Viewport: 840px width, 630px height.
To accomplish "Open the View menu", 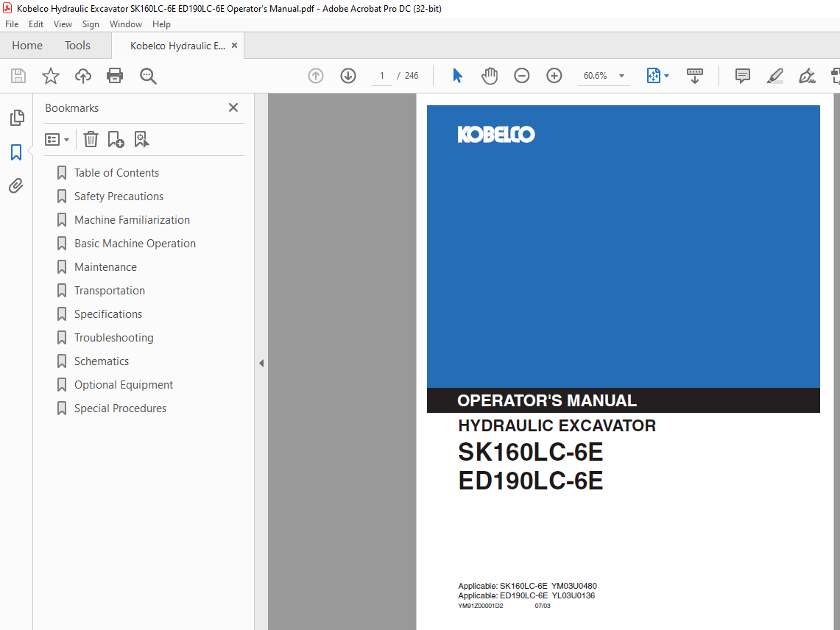I will [63, 24].
